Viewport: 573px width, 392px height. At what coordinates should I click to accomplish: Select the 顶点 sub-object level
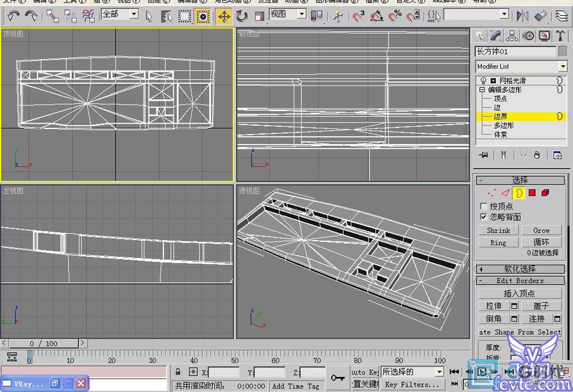(500, 99)
